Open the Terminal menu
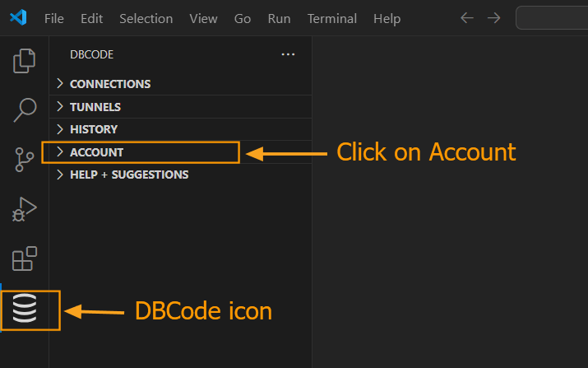588x368 pixels. click(332, 18)
